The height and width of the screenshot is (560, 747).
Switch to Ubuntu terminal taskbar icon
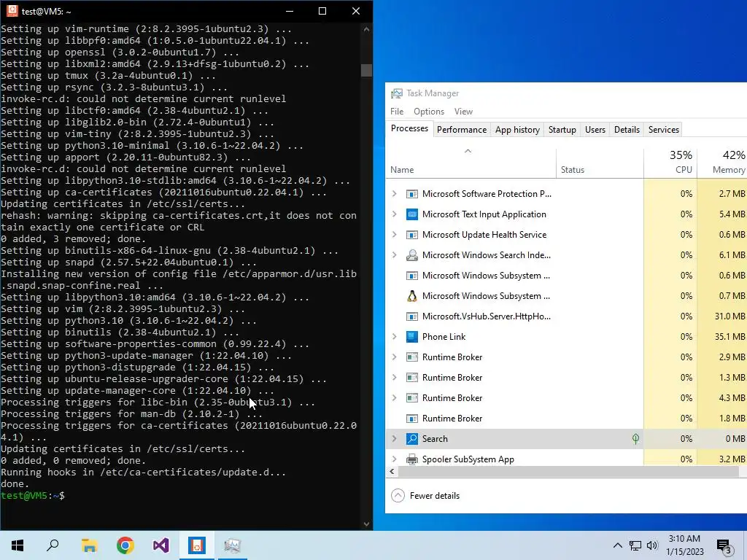tap(196, 545)
